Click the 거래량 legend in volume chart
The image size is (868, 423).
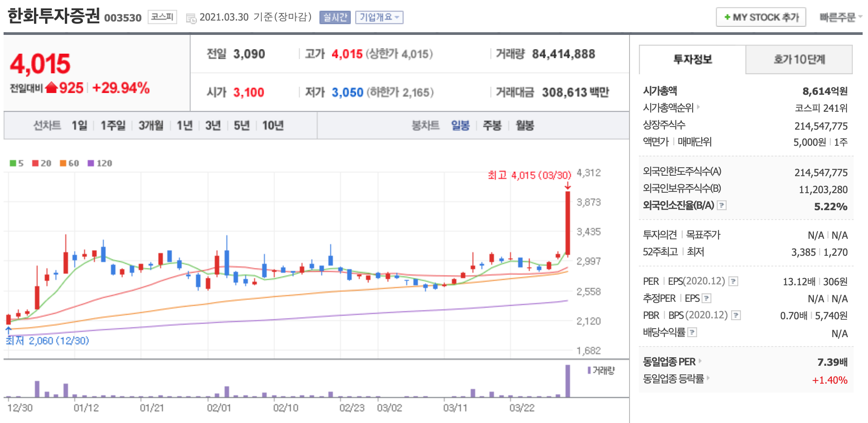[601, 370]
